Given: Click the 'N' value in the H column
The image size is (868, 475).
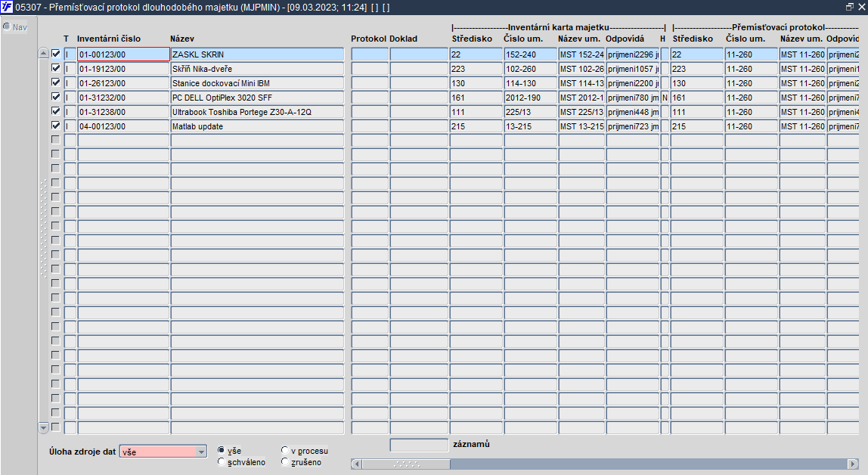Looking at the screenshot, I should 665,98.
